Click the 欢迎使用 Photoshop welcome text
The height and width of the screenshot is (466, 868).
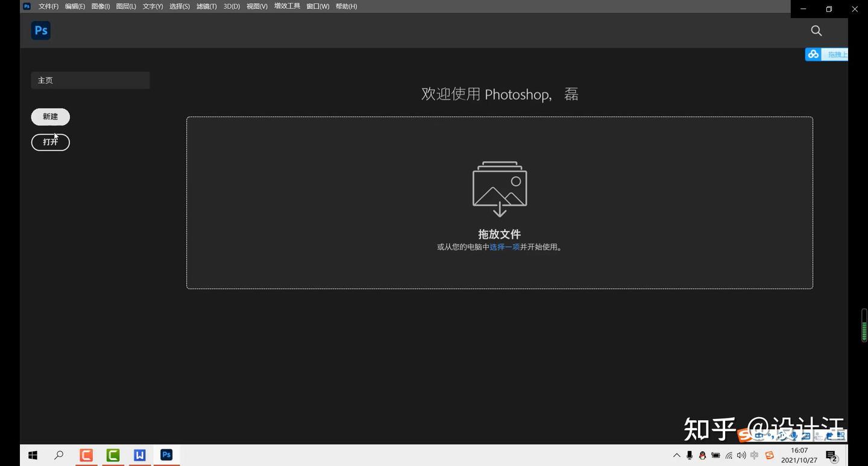[500, 94]
